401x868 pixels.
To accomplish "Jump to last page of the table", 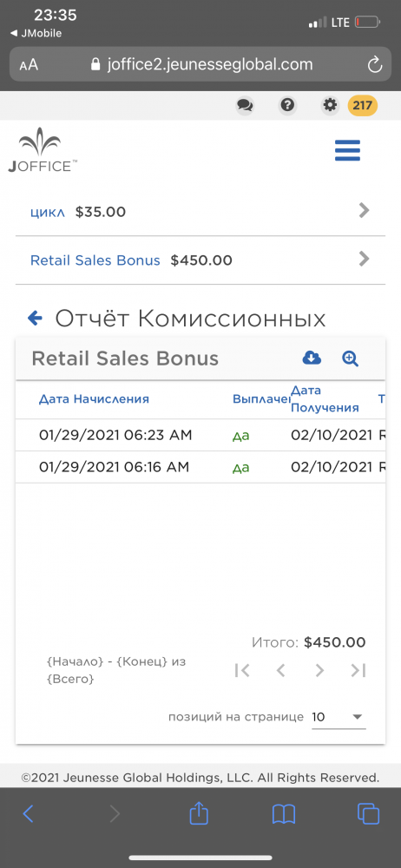I will [358, 670].
